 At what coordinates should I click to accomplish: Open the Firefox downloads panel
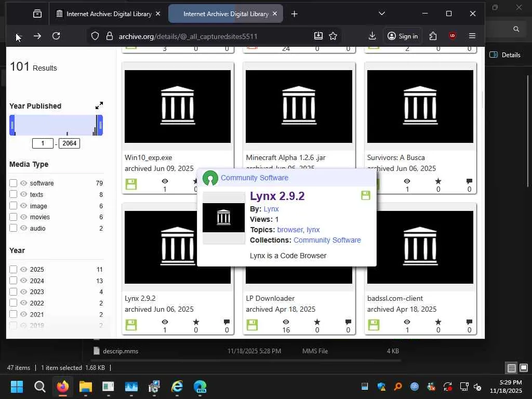(x=372, y=36)
